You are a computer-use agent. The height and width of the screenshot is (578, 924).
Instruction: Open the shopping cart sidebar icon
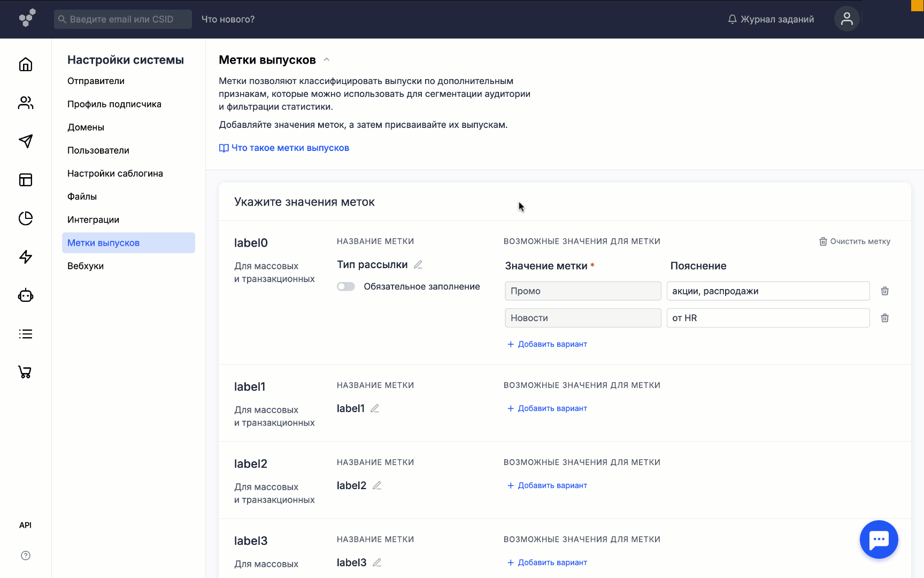tap(26, 372)
